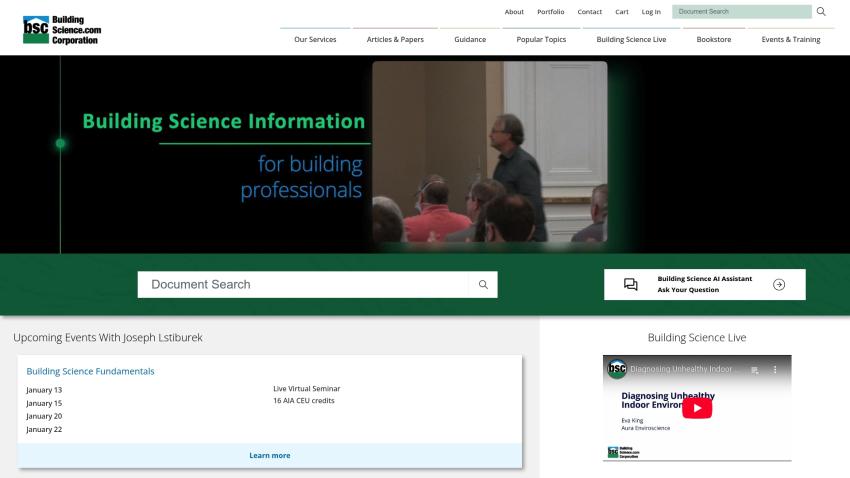Focus the large Document Search input
Screen dimensions: 850x478
303,285
